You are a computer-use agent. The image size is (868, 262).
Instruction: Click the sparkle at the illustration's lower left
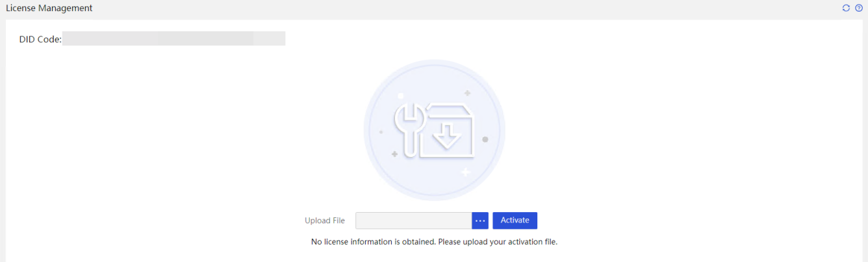coord(394,154)
